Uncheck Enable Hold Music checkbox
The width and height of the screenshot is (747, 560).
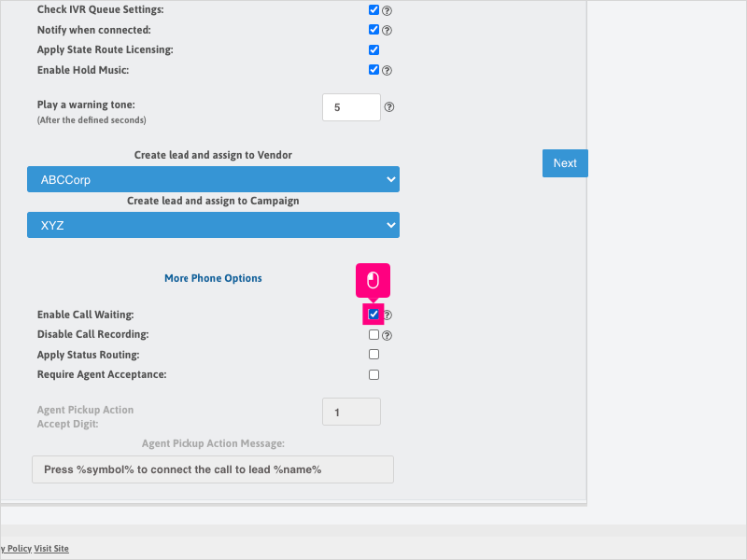374,70
